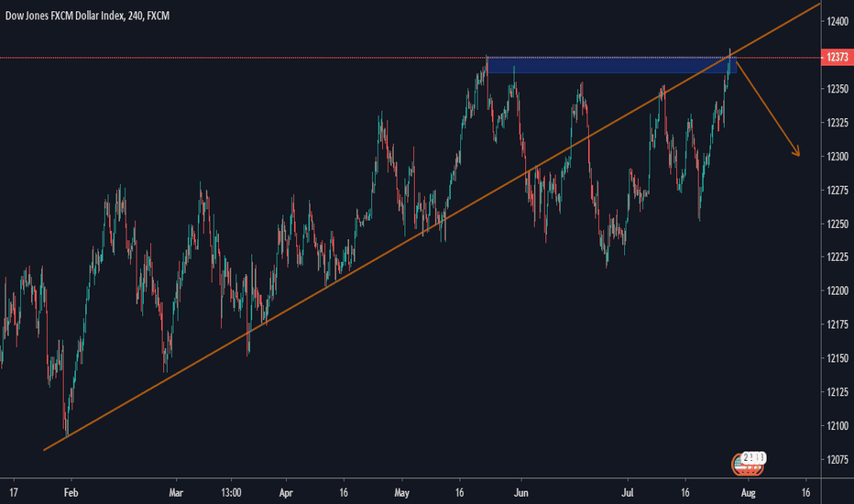Click the 12225 price axis label
The image size is (854, 504).
[x=838, y=257]
